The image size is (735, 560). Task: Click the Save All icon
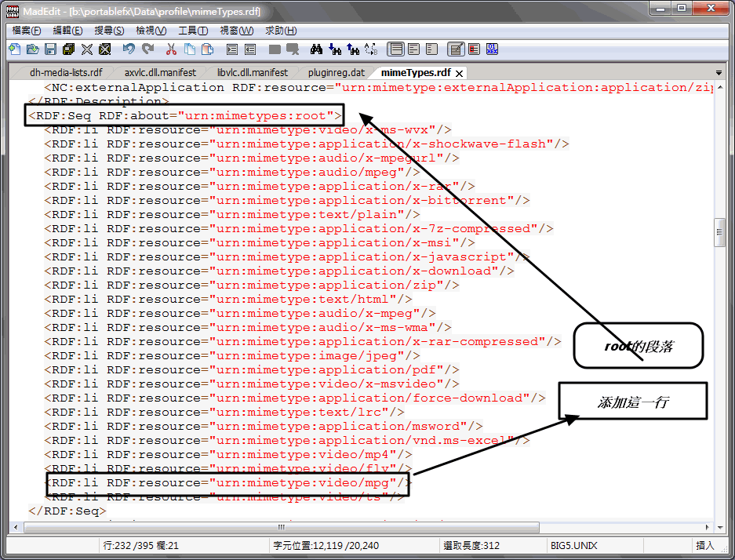[68, 49]
